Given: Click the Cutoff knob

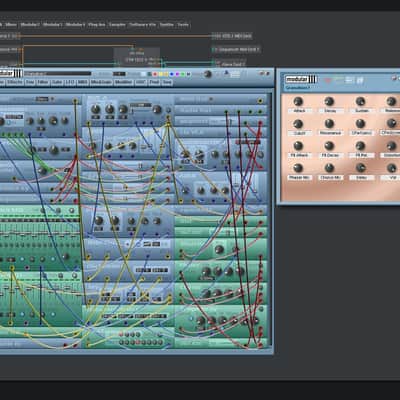Looking at the screenshot, I should click(x=298, y=123).
